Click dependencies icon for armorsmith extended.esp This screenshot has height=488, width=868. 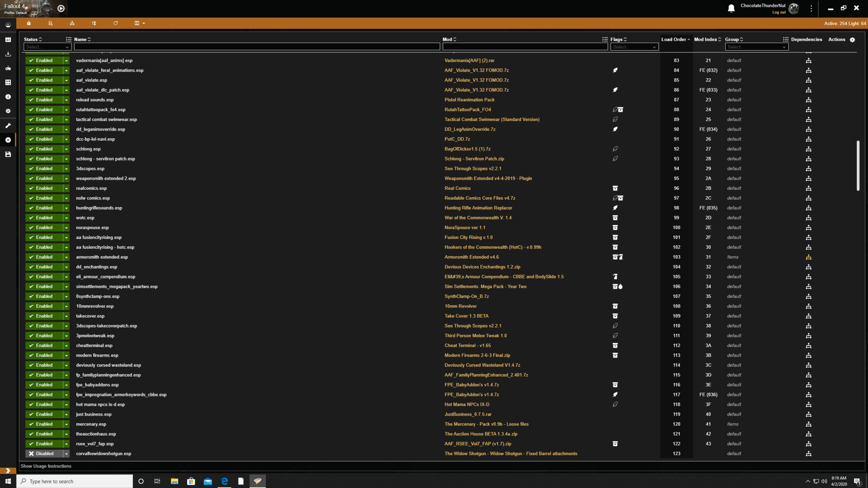pyautogui.click(x=808, y=257)
